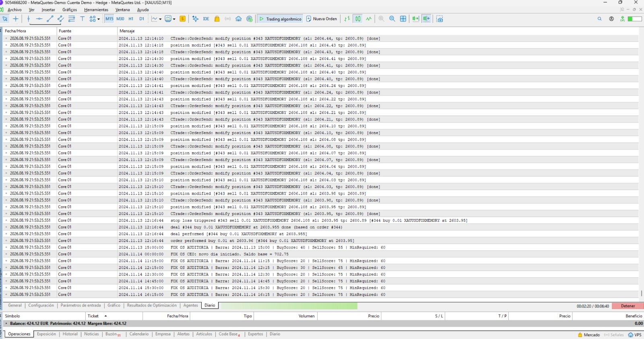Click Mercado in the status bar
Viewport: 644px width, 339px height.
(x=588, y=335)
